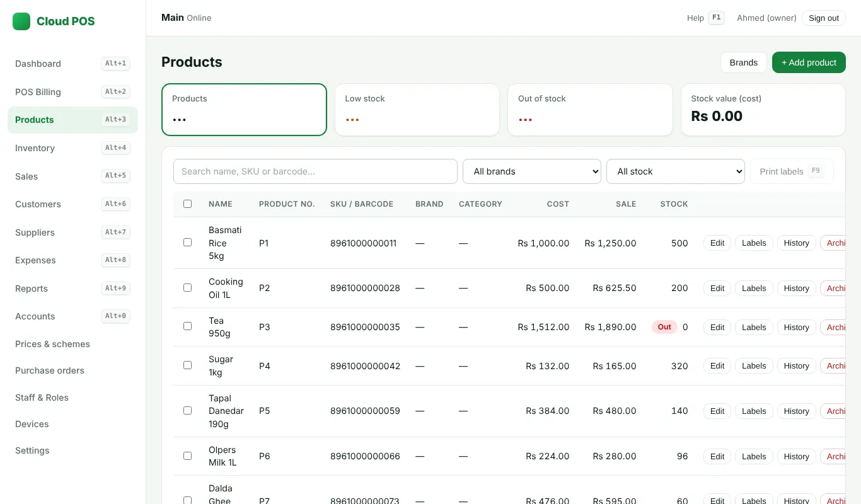
Task: Tick the select-all checkbox in table header
Action: 187,203
